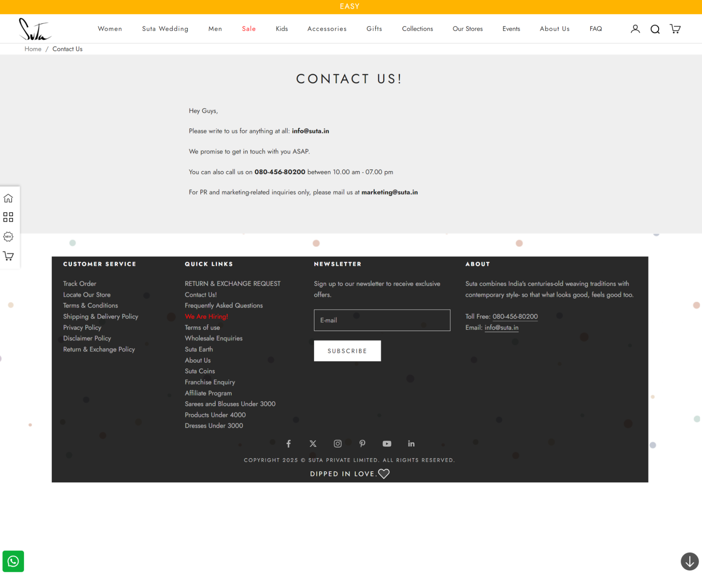Screen dimensions: 702x588
Task: Click the YouTube icon in the footer
Action: coord(387,443)
